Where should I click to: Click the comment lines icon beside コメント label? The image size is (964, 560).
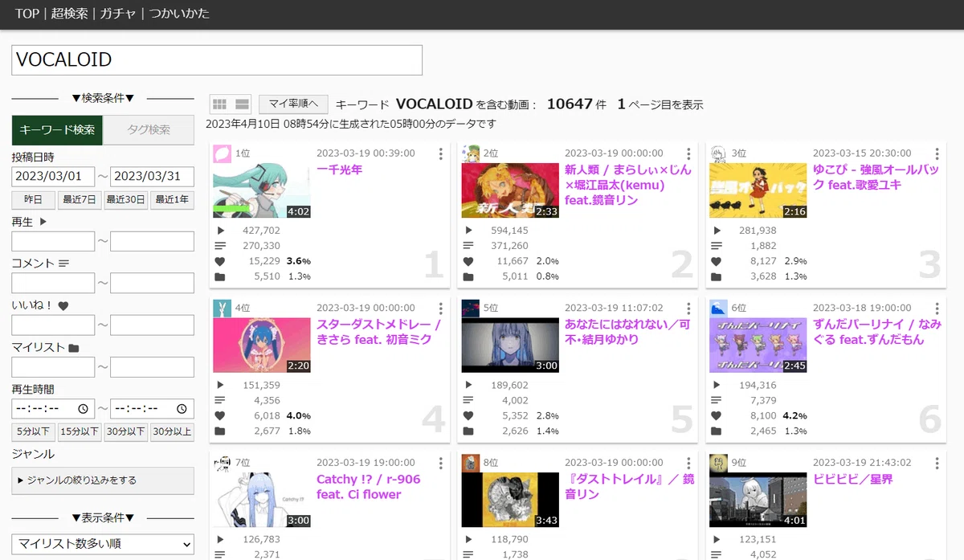(x=64, y=264)
